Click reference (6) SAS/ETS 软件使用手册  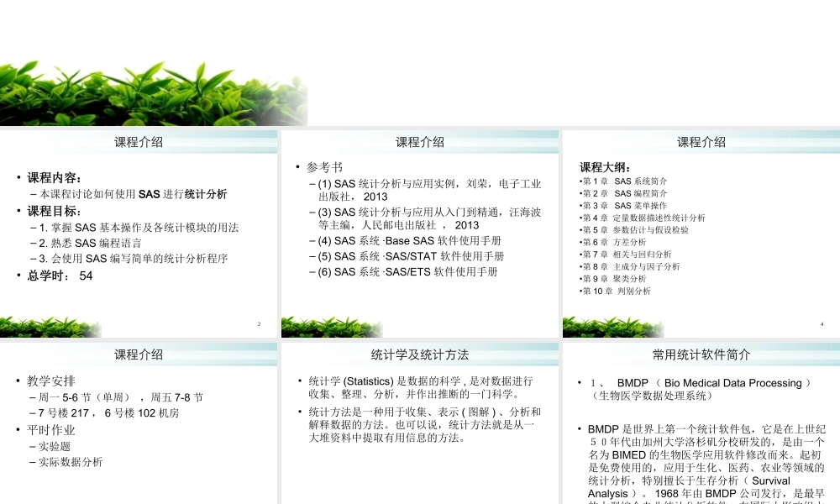click(405, 272)
